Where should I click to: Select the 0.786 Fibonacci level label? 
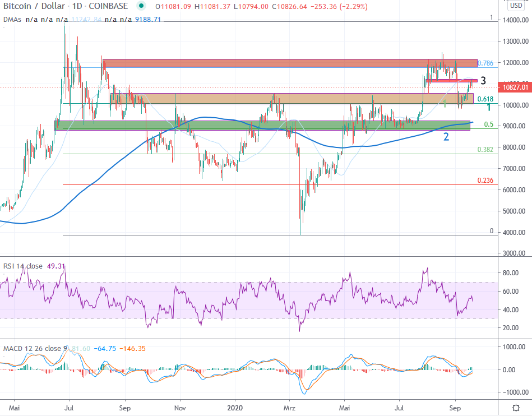485,63
